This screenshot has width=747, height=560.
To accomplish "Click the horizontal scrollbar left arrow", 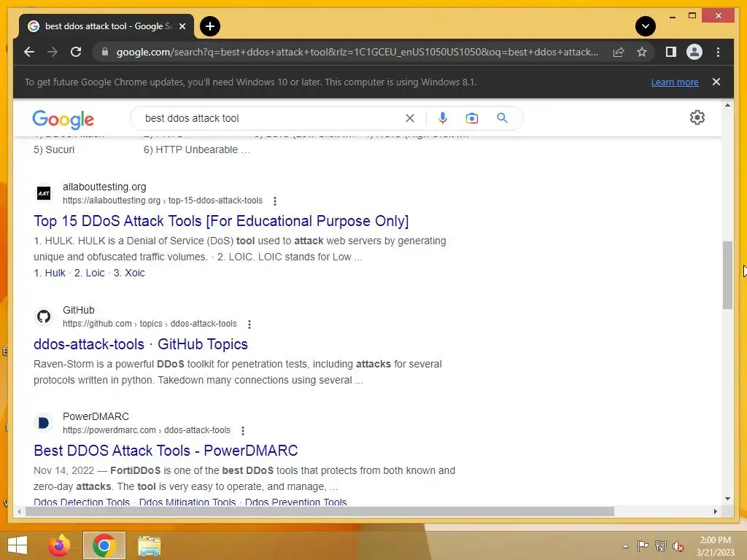I will click(18, 511).
